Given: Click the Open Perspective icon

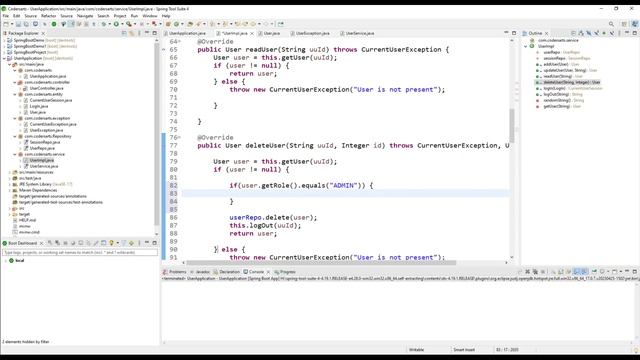Looking at the screenshot, I should (624, 24).
